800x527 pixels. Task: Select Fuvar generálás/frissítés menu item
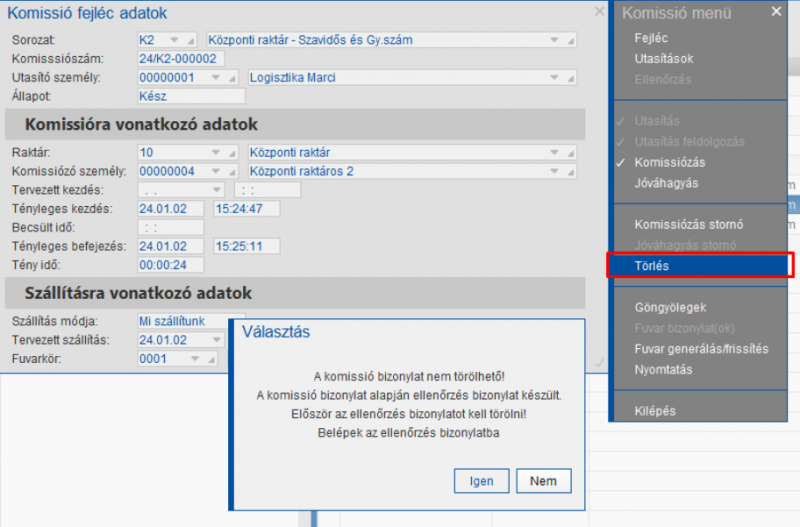pos(700,349)
